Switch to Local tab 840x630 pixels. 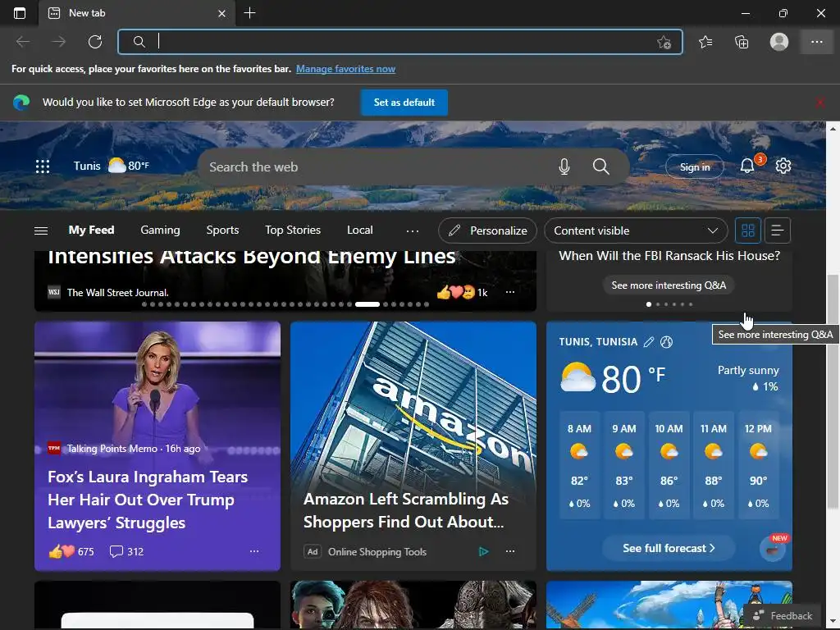pos(359,230)
